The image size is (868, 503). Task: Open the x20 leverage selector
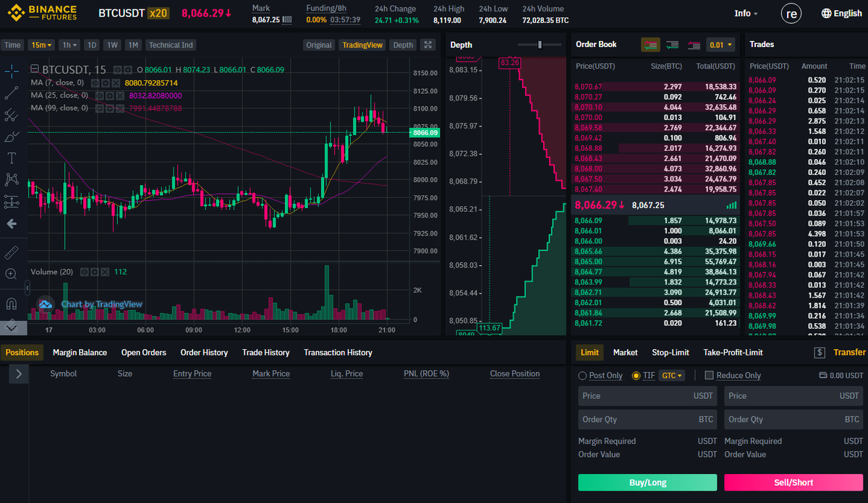[159, 13]
